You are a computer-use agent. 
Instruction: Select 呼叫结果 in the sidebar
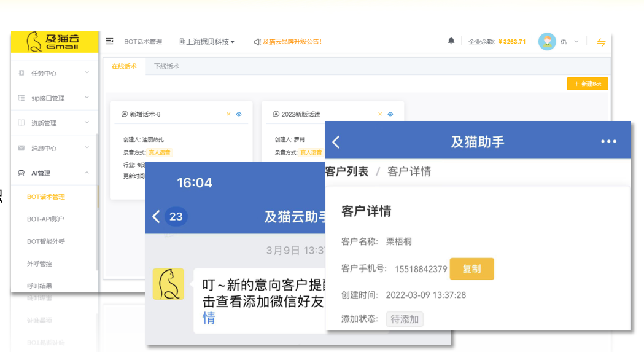39,286
